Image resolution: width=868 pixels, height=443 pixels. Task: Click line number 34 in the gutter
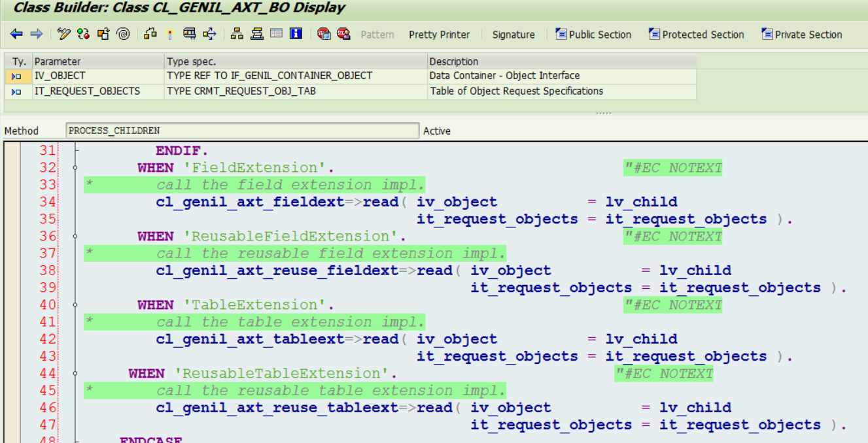47,202
